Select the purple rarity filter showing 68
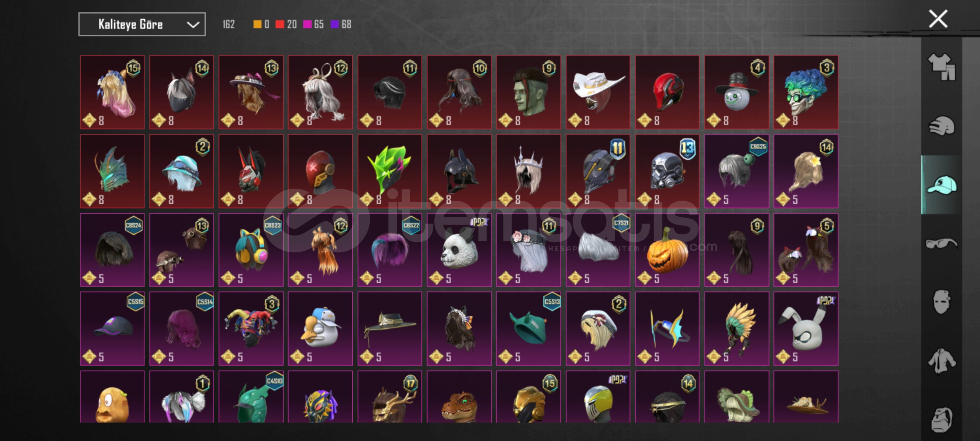The image size is (980, 441). pos(341,24)
